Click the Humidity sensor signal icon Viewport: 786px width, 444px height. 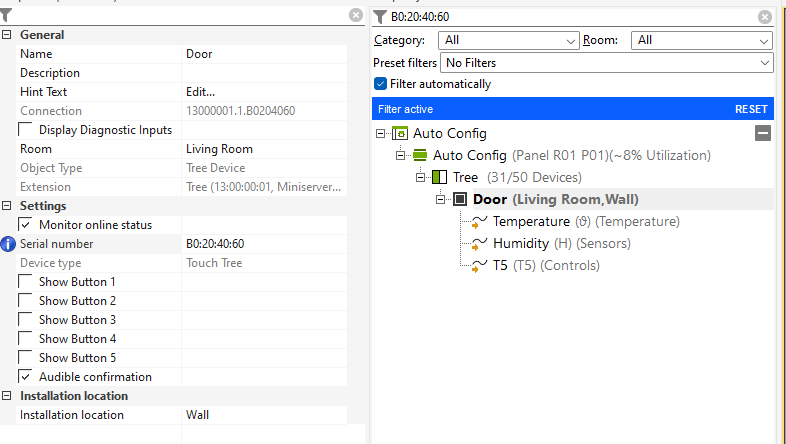coord(478,244)
